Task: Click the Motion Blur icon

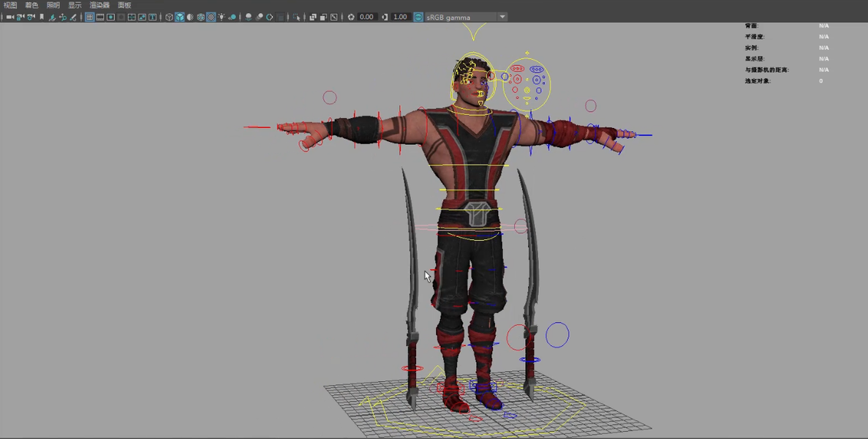Action: point(260,17)
